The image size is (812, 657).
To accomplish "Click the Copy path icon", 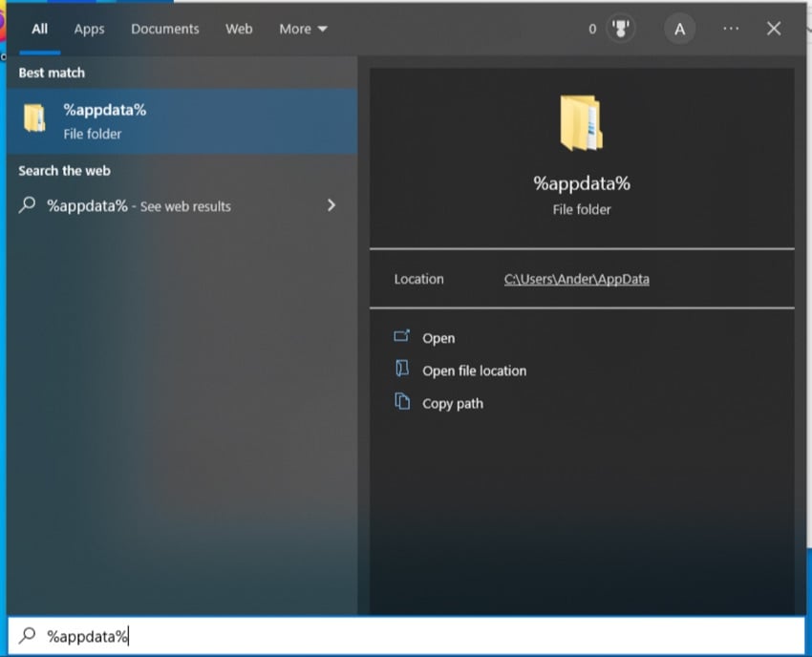I will pos(402,401).
